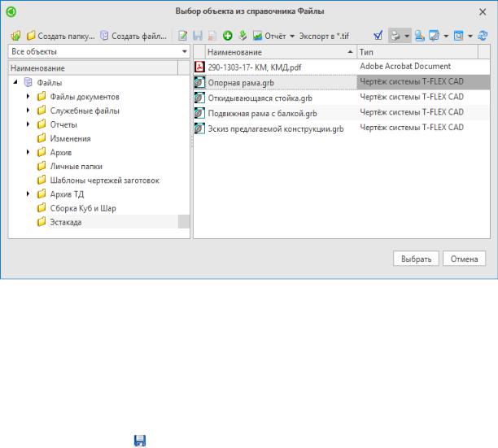498x448 pixels.
Task: Click the copy document toolbar icon
Action: click(x=212, y=36)
